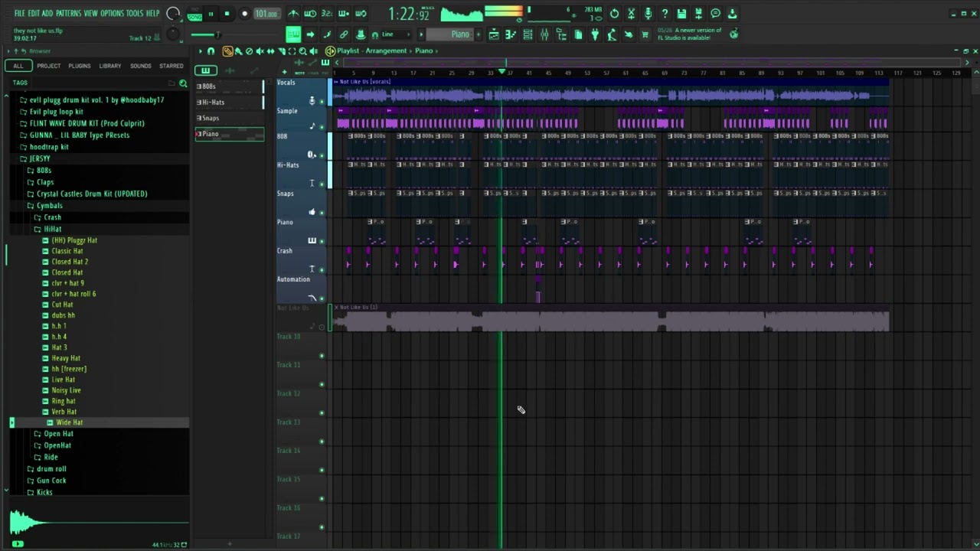Expand the Open Hat folder
The width and height of the screenshot is (980, 551).
click(54, 434)
